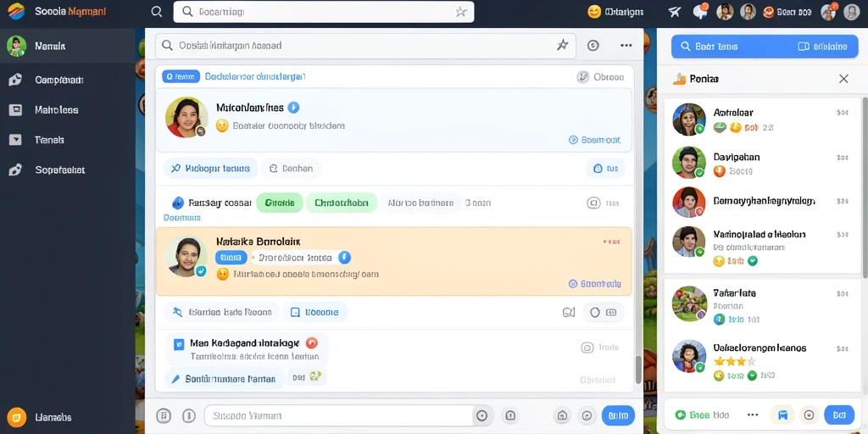Open the Natalke Bamolaim avatar
868x434 pixels.
pos(186,256)
